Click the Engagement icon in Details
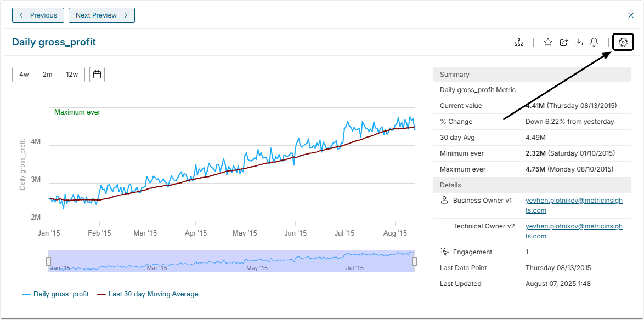 click(x=444, y=252)
